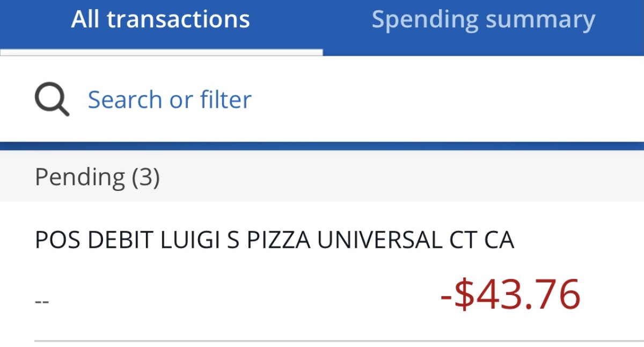Screen dimensions: 644x347
Task: Click the word 'Pending' in the header
Action: (80, 177)
